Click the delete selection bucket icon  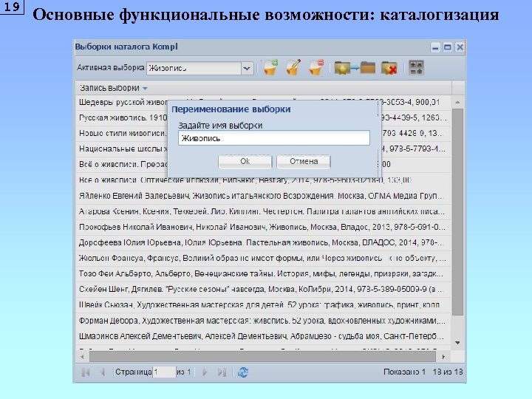point(316,67)
